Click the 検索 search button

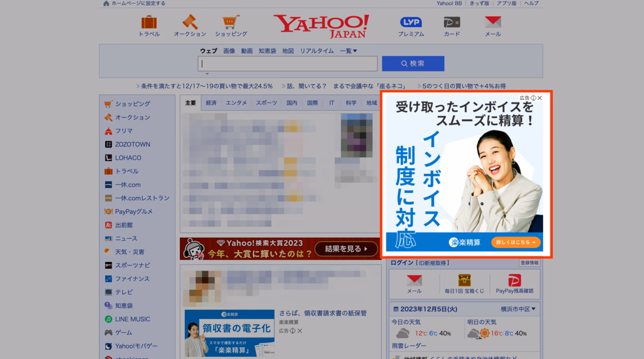413,63
